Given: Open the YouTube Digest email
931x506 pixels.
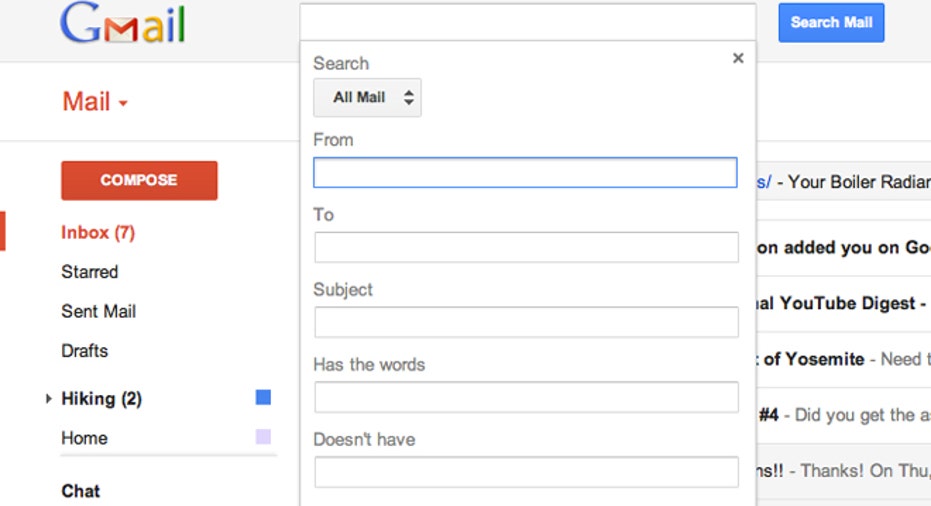Looking at the screenshot, I should coord(844,303).
